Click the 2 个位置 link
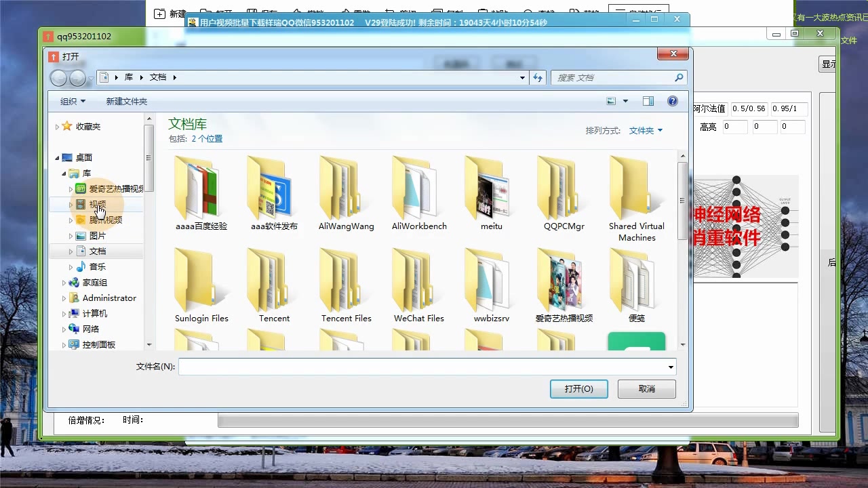This screenshot has height=488, width=868. (x=207, y=138)
